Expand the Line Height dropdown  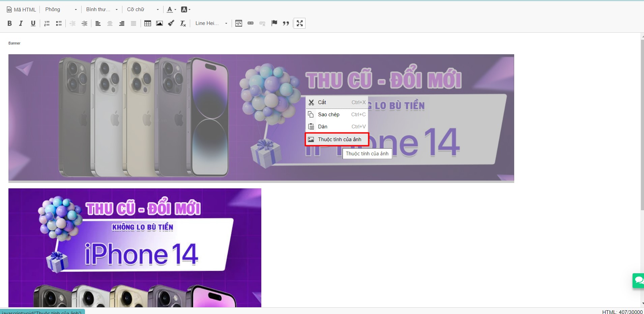211,23
